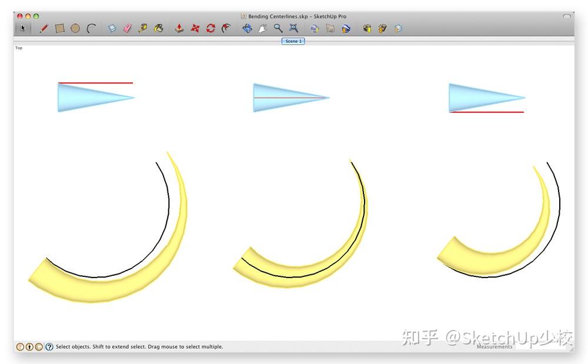This screenshot has height=364, width=588.
Task: Select the Paint Bucket tool
Action: click(x=158, y=28)
